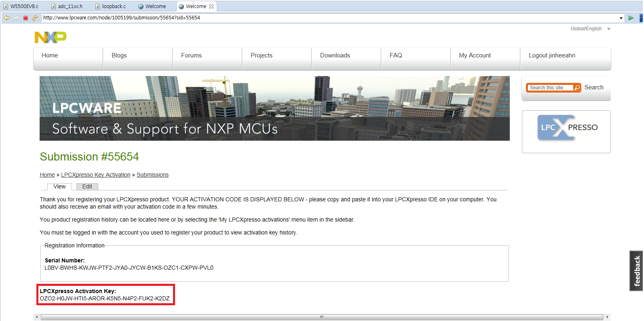Screen dimensions: 644x321
Task: Follow the Submissions breadcrumb link
Action: coord(152,175)
